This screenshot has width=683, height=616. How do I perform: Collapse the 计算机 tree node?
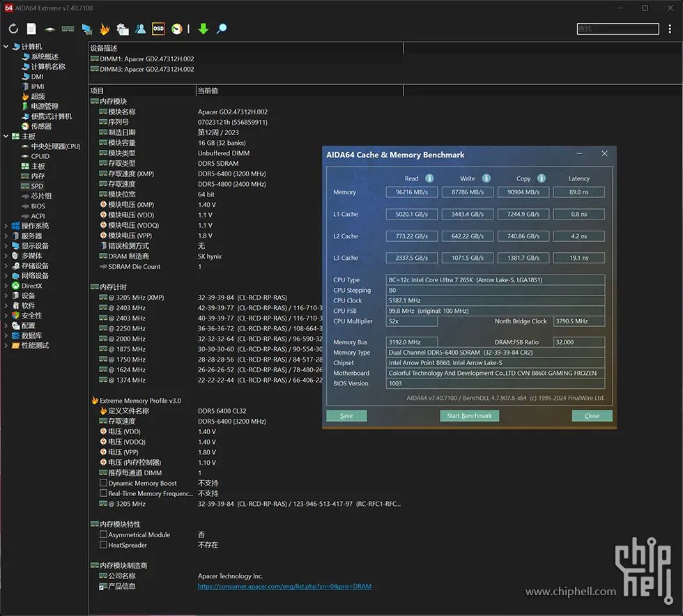point(6,46)
